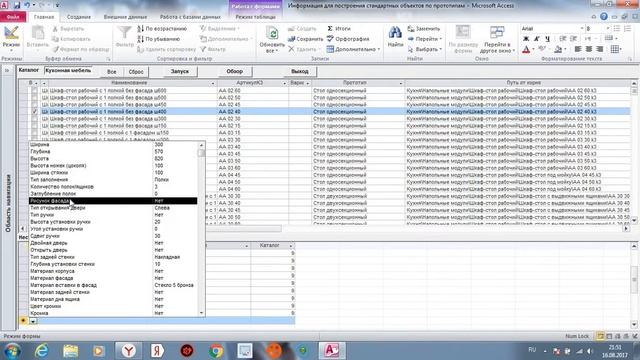Click Сохранить record icon
640x360 pixels.
pyautogui.click(x=291, y=39)
